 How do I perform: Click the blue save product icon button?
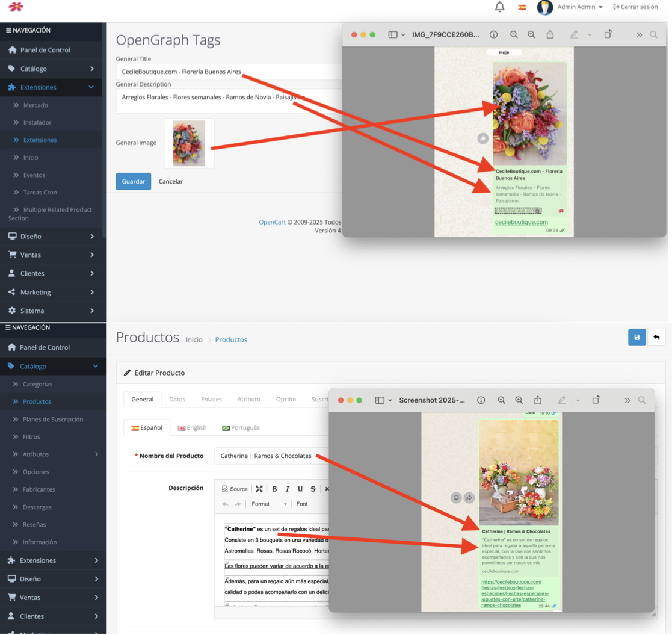coord(637,338)
